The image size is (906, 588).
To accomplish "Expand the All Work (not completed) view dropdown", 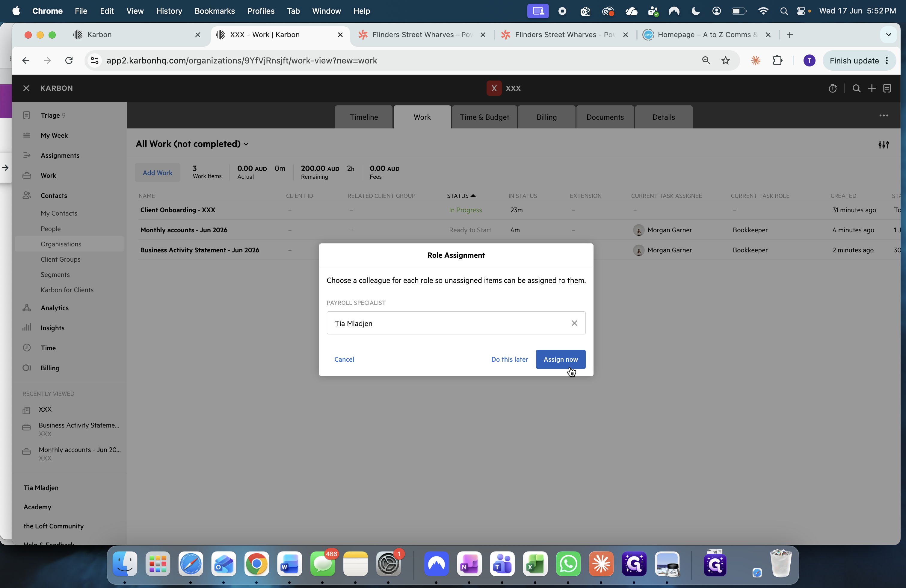I will [192, 144].
